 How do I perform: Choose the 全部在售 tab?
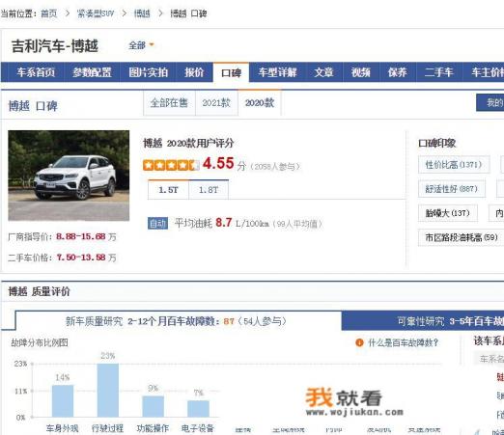(x=169, y=103)
